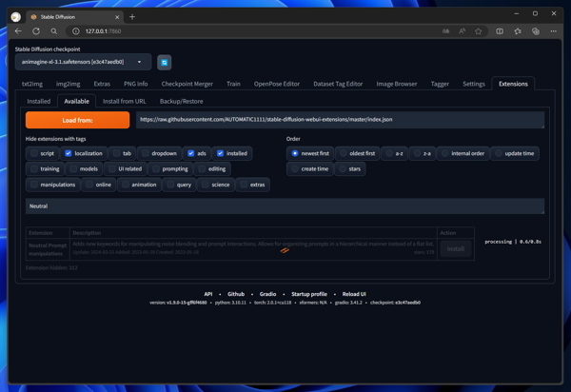Open the Dataset Tag Editor tab
This screenshot has width=571, height=392.
(338, 84)
